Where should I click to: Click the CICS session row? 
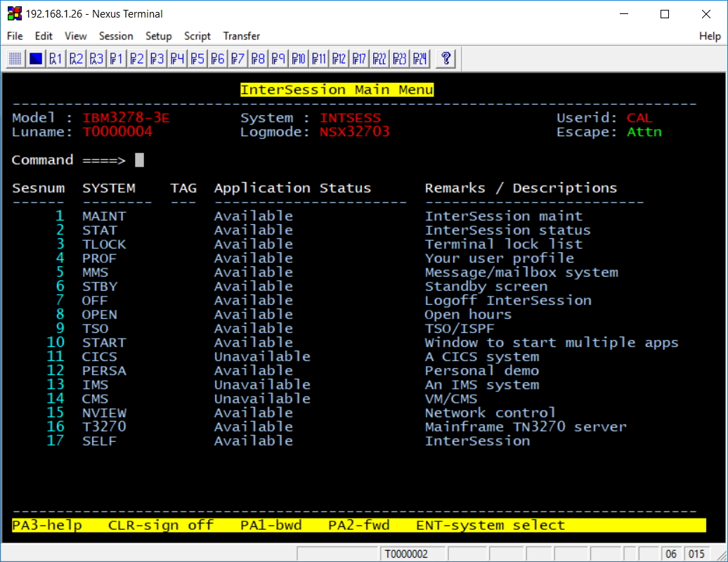100,357
